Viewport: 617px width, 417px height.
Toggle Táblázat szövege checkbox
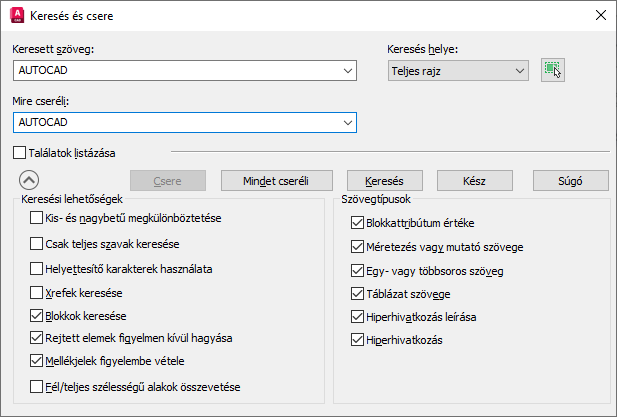point(358,294)
